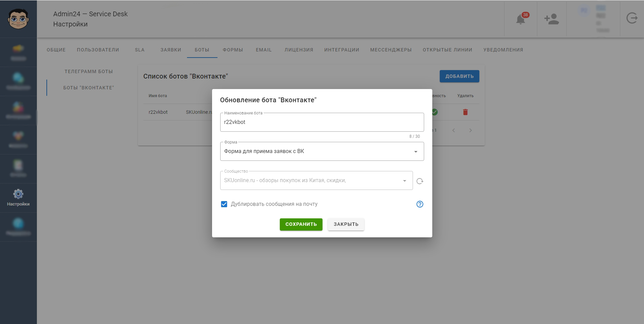644x324 pixels.
Task: Expand the Сообщество dropdown
Action: coord(404,181)
